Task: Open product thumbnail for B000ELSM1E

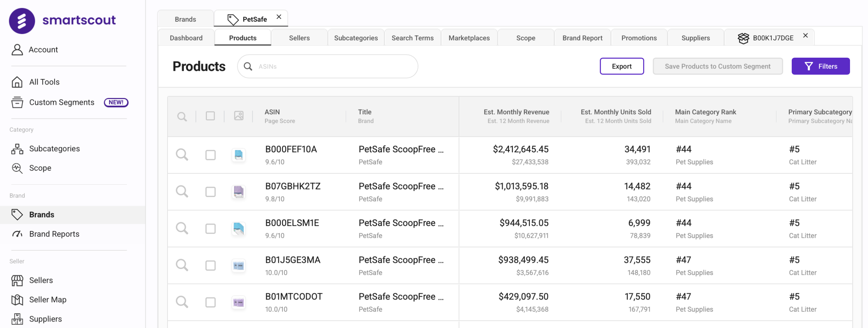Action: pos(239,229)
